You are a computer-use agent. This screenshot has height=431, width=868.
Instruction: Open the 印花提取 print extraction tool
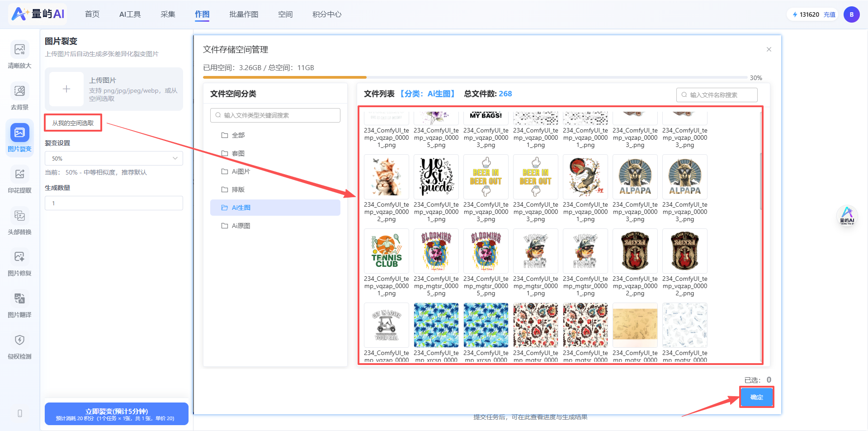coord(19,180)
